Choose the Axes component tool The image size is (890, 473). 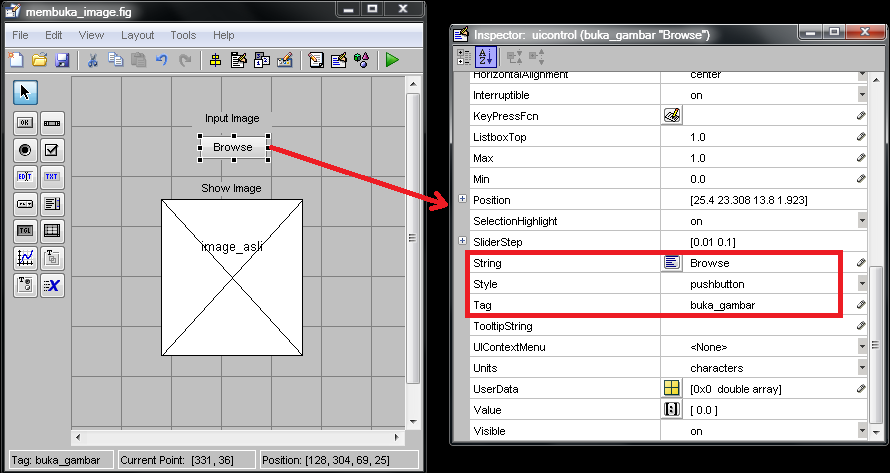point(25,258)
